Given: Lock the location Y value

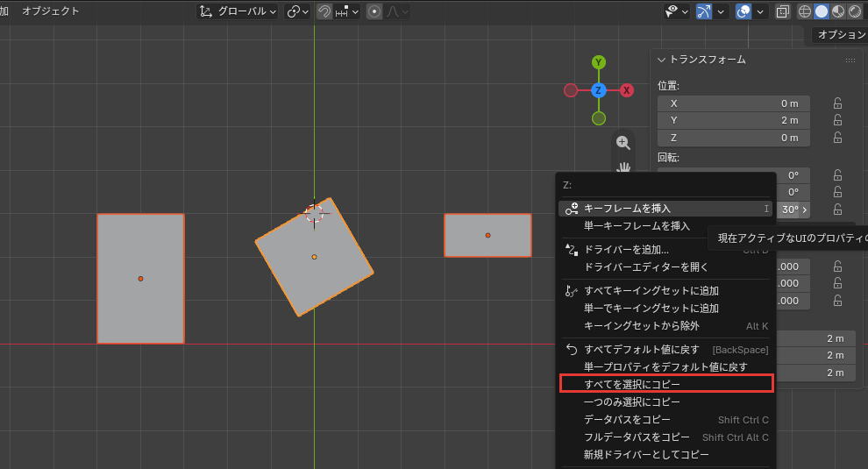Looking at the screenshot, I should (837, 120).
